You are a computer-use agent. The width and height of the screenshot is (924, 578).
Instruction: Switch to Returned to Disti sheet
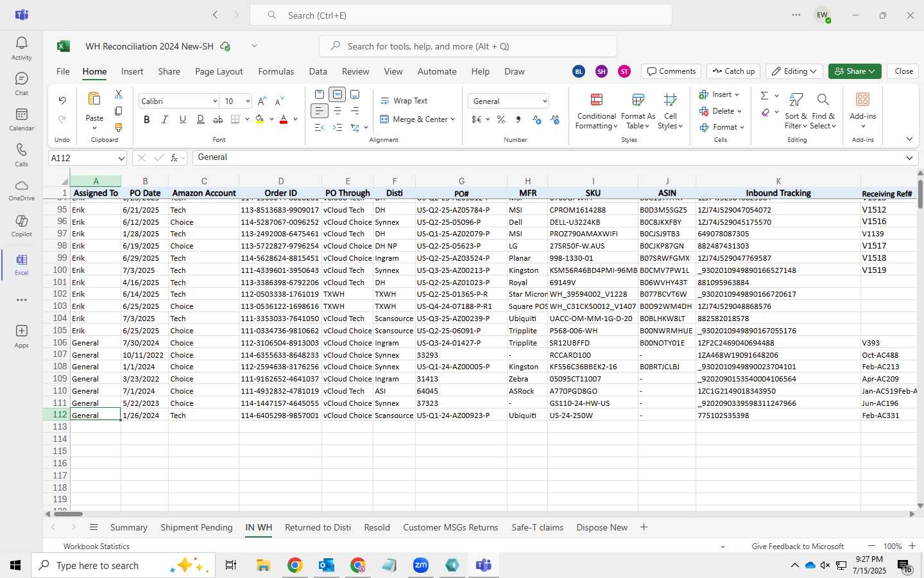click(318, 527)
